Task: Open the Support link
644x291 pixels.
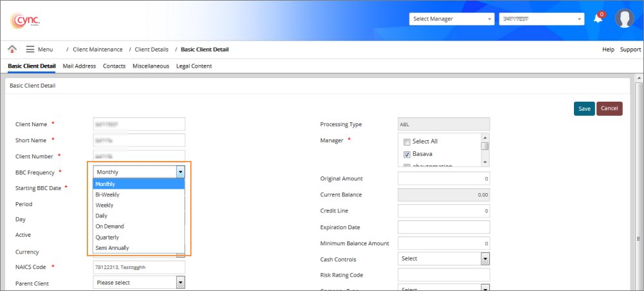Action: pyautogui.click(x=630, y=50)
